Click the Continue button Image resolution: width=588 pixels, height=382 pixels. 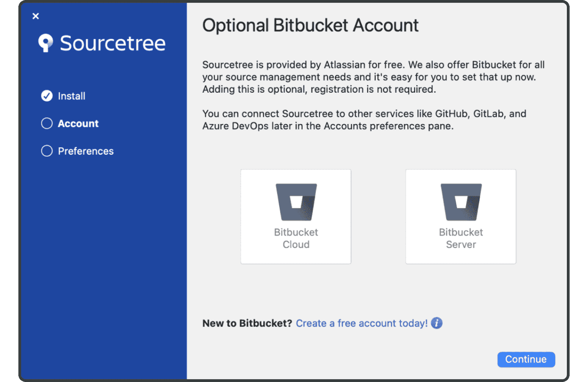click(x=526, y=359)
